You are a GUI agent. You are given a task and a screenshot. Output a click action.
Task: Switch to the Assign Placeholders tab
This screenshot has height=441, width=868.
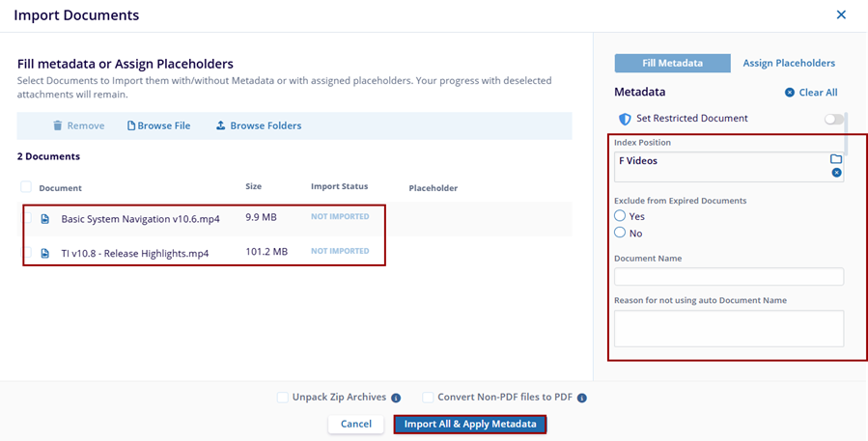pos(788,64)
